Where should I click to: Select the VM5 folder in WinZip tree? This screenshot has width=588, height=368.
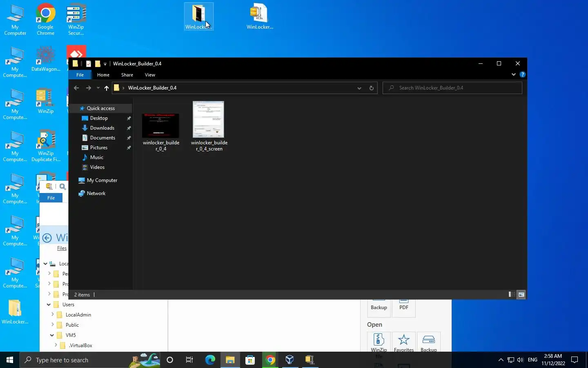pyautogui.click(x=71, y=335)
